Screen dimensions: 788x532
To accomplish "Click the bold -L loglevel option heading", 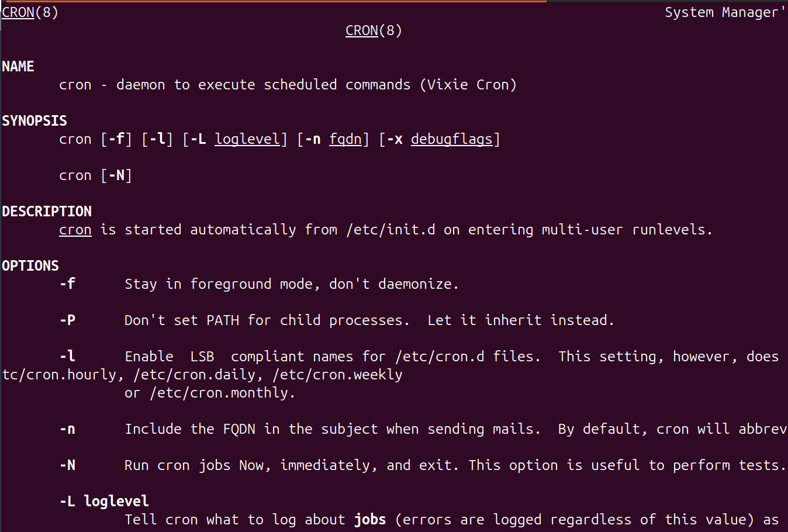I will 104,502.
